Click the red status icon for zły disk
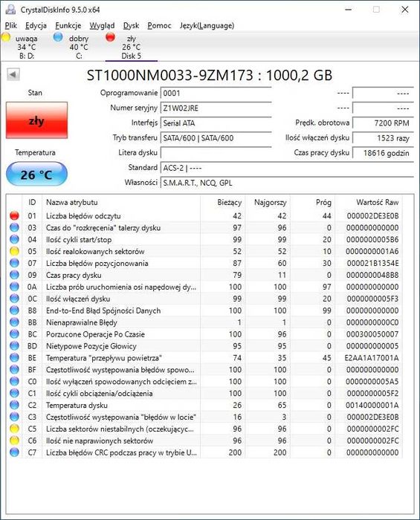420x520 pixels. coord(110,37)
